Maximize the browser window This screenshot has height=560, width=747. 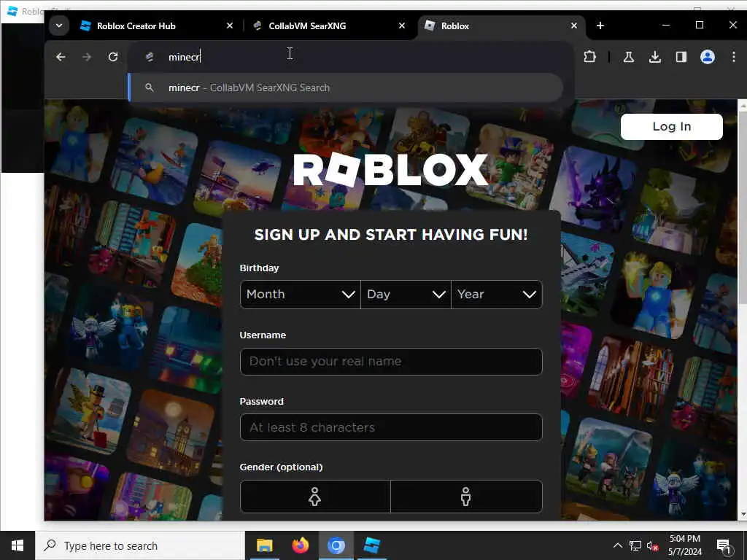tap(700, 26)
